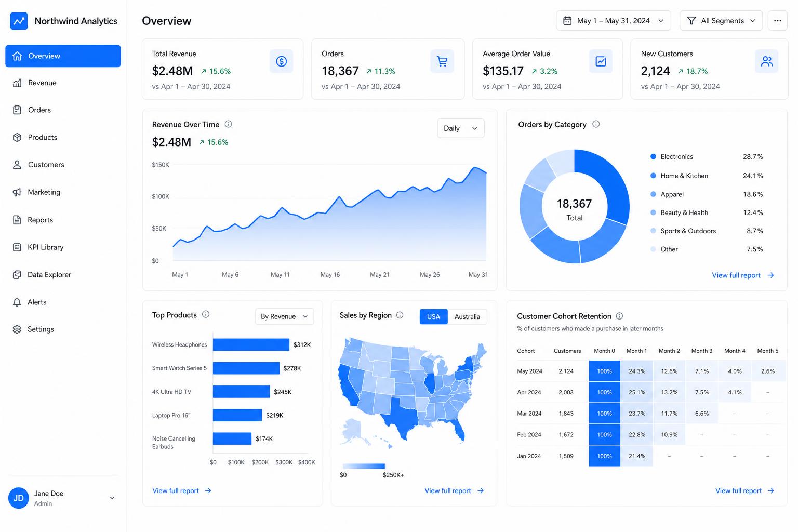Open View full report for Cohort Retention
Screen dimensions: 798x532
coord(744,491)
